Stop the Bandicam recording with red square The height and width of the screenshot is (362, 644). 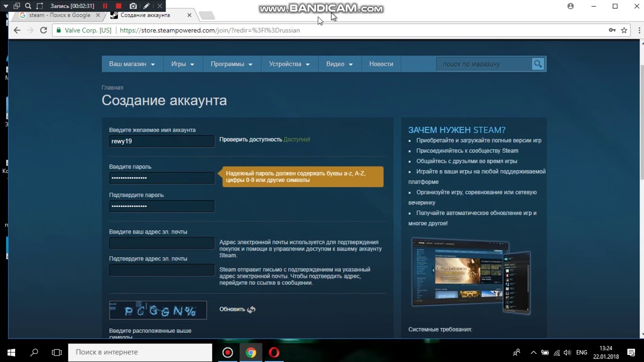119,6
